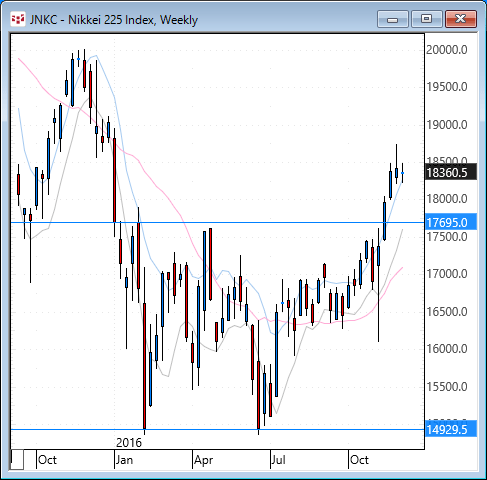Maximize the Nikkei 225 chart window
Image resolution: width=487 pixels, height=480 pixels.
(426, 19)
